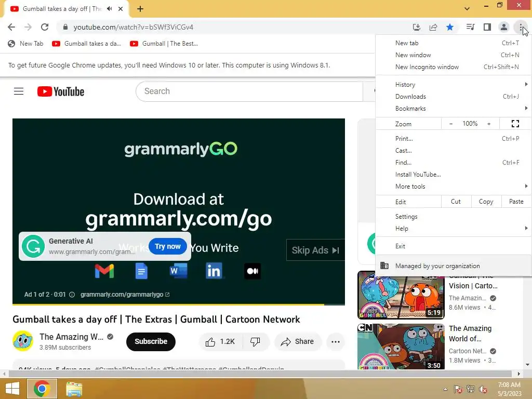Expand the Help submenu
Screen dimensions: 532x399
(x=454, y=229)
